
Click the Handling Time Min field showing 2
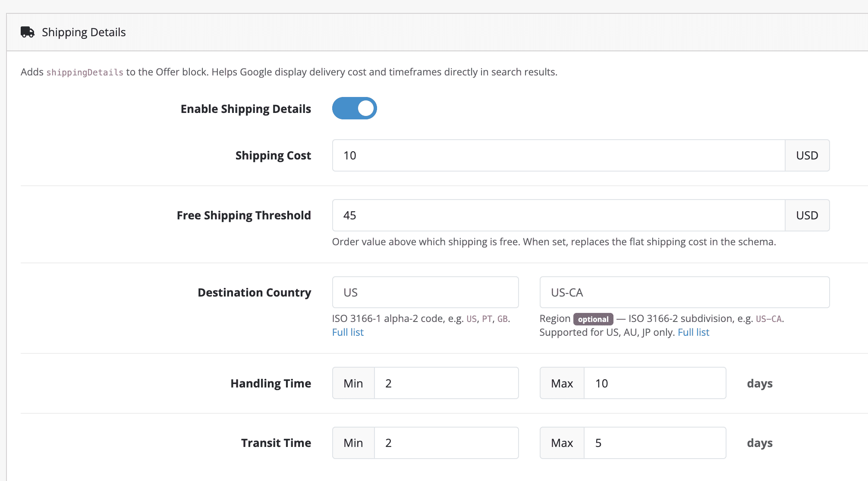click(447, 383)
